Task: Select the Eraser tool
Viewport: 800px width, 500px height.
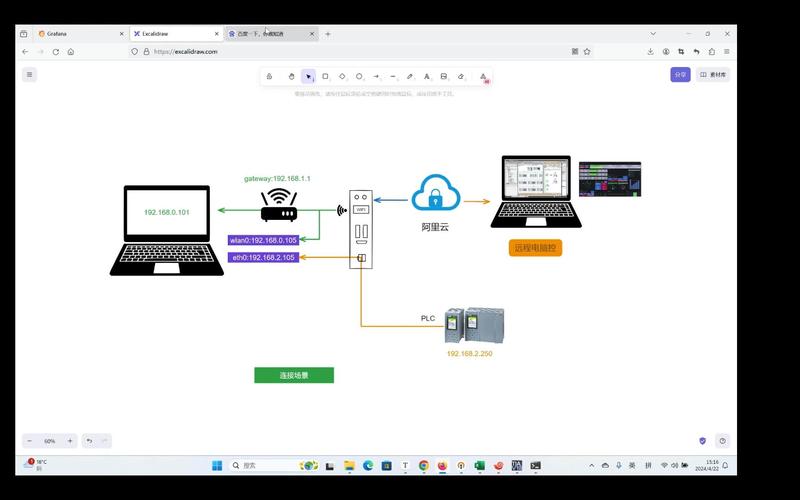Action: click(x=461, y=76)
